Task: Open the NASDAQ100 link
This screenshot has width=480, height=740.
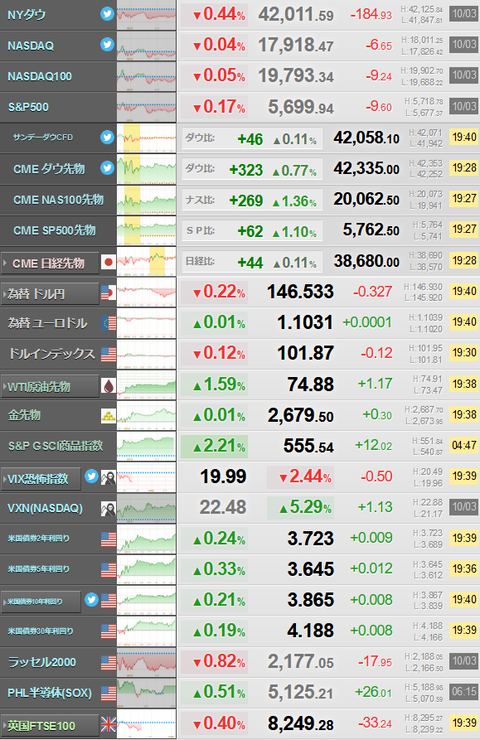Action: pos(40,76)
